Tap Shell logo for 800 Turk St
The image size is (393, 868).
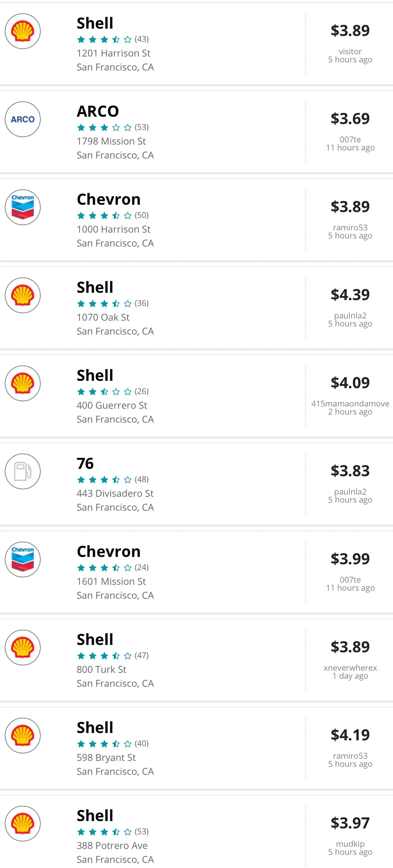click(23, 648)
